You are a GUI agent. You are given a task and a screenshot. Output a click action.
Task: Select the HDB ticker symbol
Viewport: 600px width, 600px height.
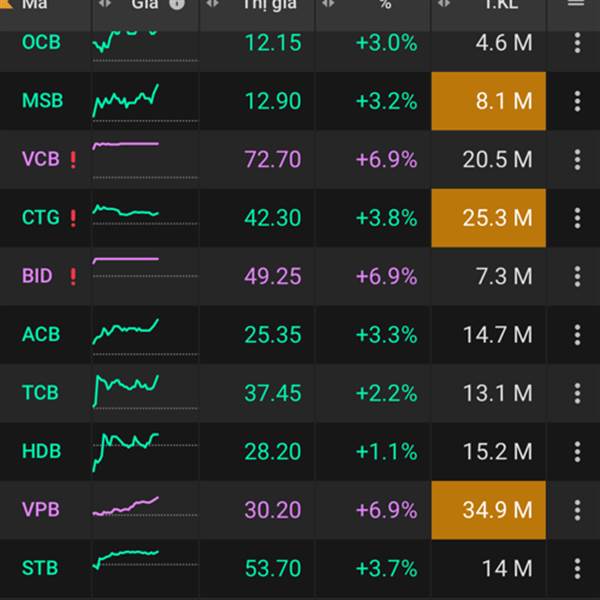point(41,452)
